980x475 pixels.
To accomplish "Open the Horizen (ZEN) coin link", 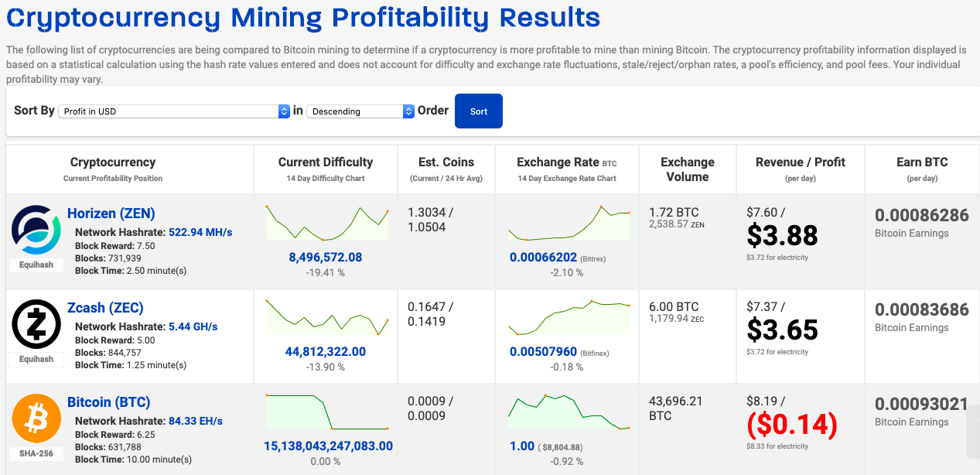I will 111,214.
